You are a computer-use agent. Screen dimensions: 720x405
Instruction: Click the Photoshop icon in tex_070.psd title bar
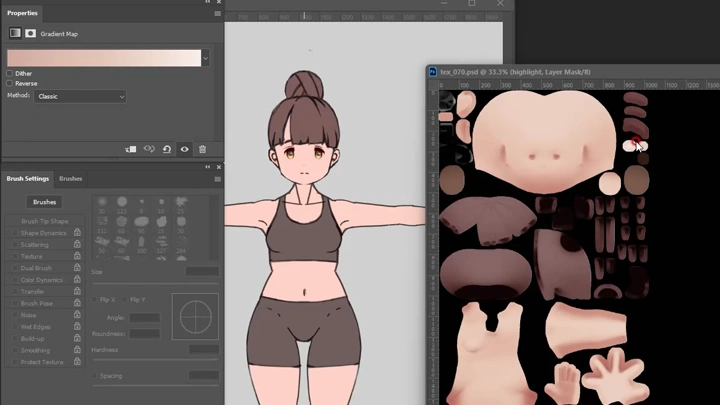tap(433, 72)
